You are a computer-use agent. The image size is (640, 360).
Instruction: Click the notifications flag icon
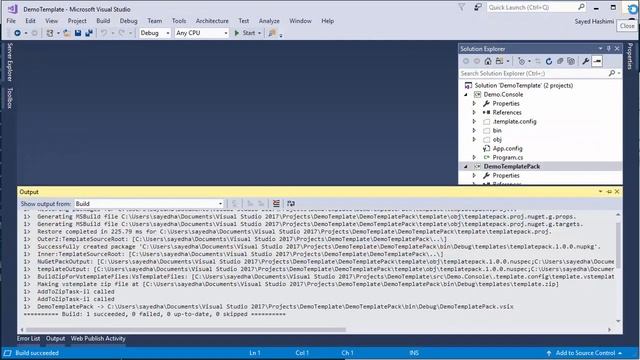(x=462, y=7)
